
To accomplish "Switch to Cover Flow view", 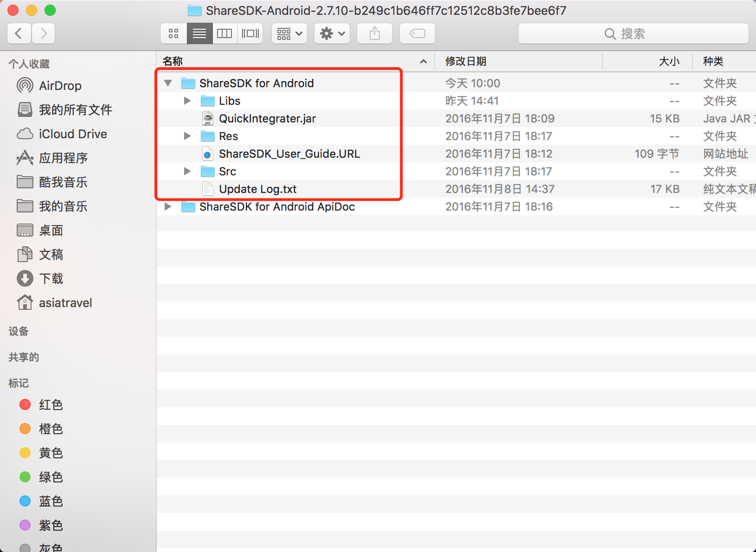I will point(250,33).
